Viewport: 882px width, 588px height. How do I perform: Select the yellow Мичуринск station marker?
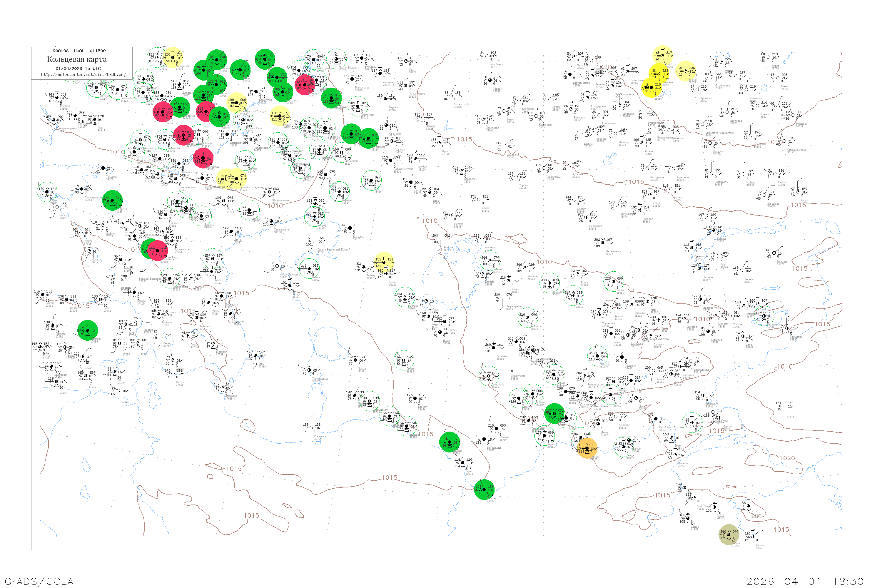pyautogui.click(x=173, y=58)
